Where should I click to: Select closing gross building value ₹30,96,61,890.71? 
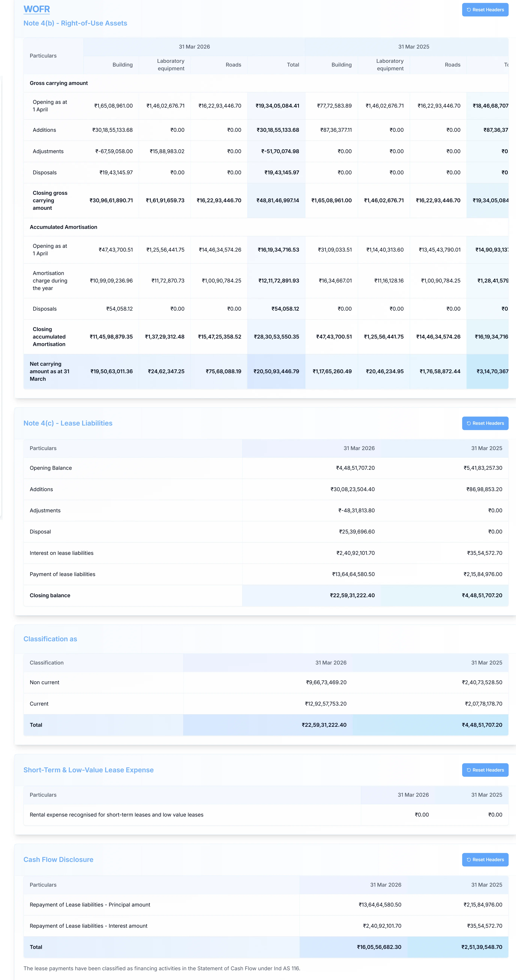[x=111, y=201]
